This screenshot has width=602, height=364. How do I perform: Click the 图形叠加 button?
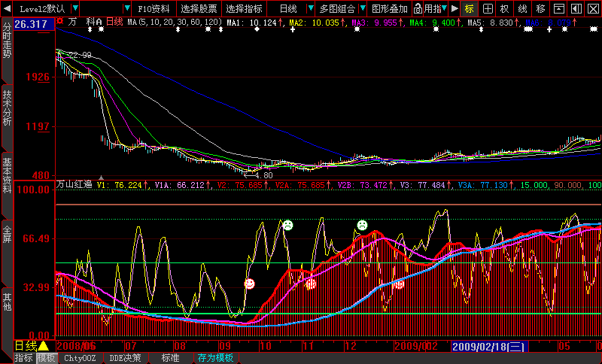[389, 8]
